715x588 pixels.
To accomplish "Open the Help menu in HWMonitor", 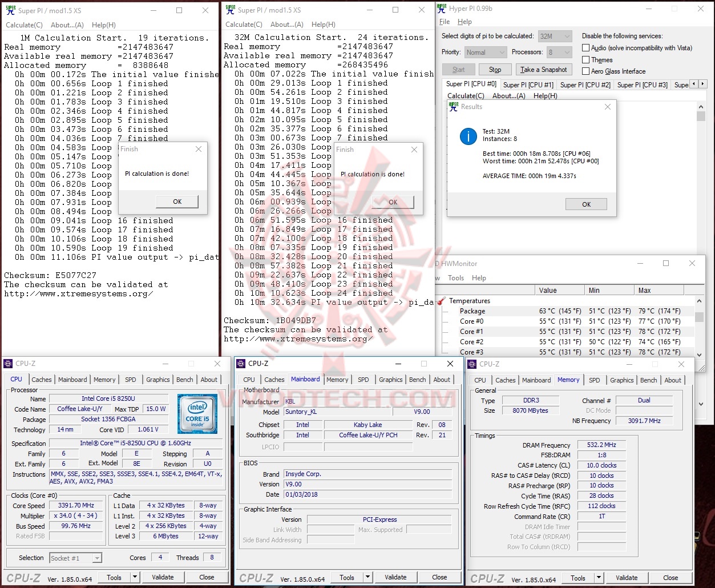I will coord(479,278).
